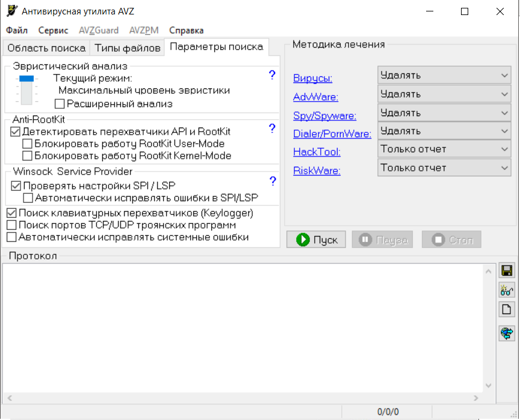The width and height of the screenshot is (520, 420).
Task: Expand the HackTool action dropdown
Action: point(445,149)
